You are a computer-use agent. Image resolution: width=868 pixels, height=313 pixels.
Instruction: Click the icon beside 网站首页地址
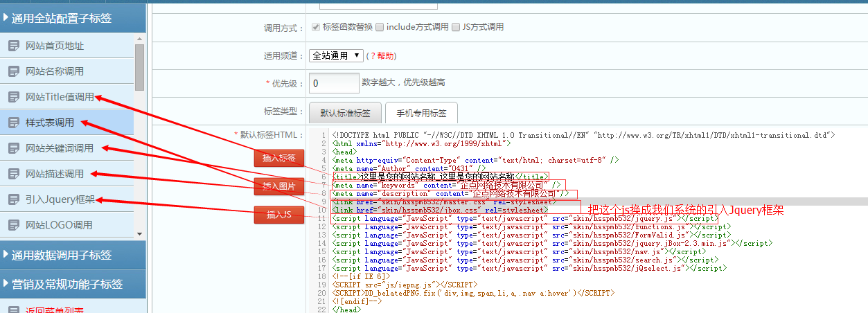[14, 46]
